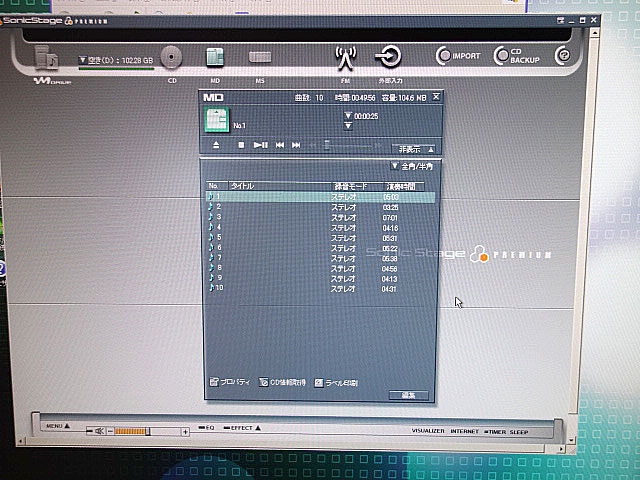Select track 8 lasting 04:56
The width and height of the screenshot is (640, 480).
pyautogui.click(x=321, y=268)
